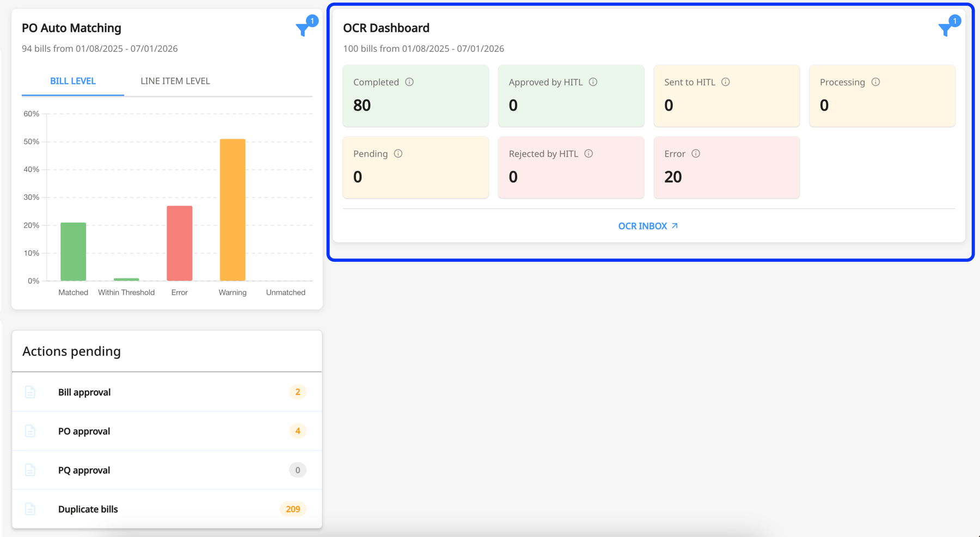Click the Rejected by HITL info icon
980x537 pixels.
[588, 153]
